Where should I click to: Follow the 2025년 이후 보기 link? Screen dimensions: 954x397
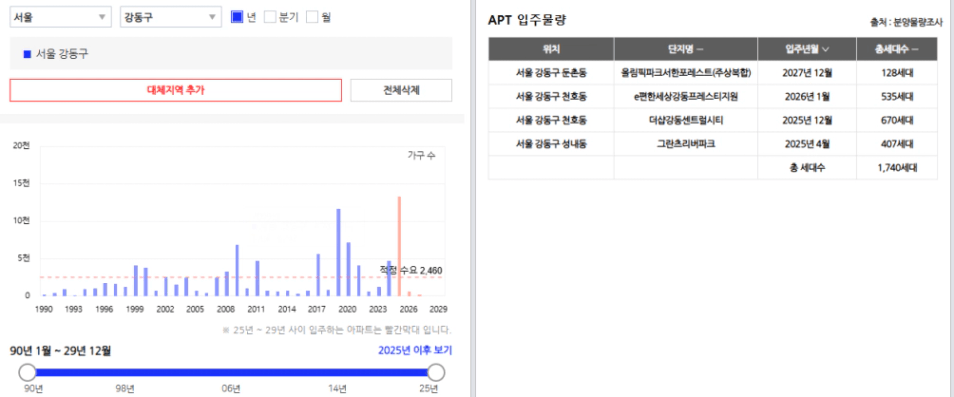[415, 350]
